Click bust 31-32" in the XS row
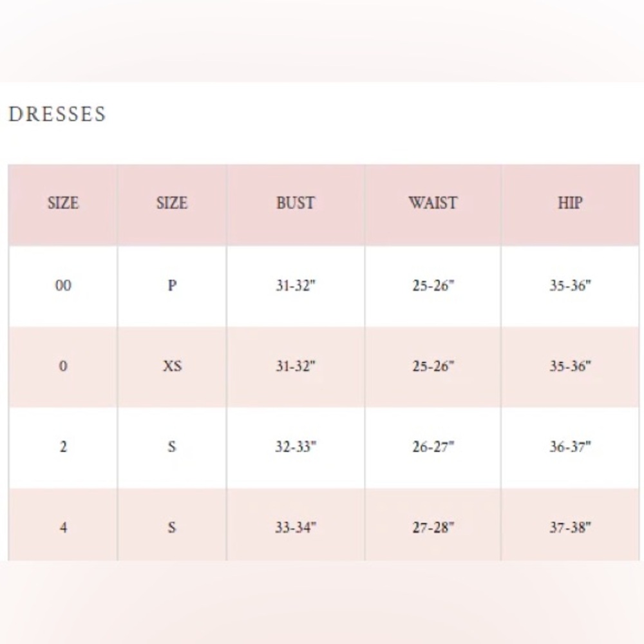Screen dimensions: 644x644 click(x=296, y=366)
